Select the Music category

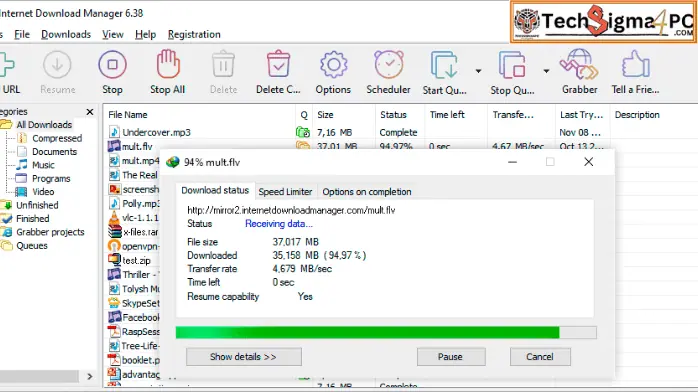(x=43, y=165)
